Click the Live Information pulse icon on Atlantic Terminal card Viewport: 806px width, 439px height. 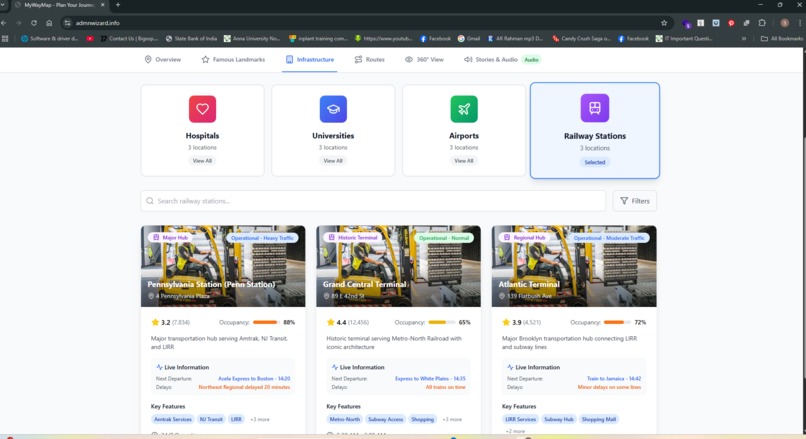click(x=510, y=367)
